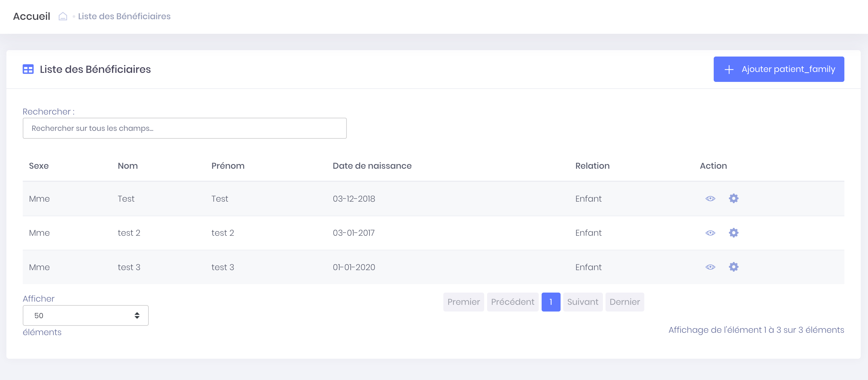This screenshot has height=380, width=868.
Task: Click Accueil in the breadcrumb
Action: [31, 16]
